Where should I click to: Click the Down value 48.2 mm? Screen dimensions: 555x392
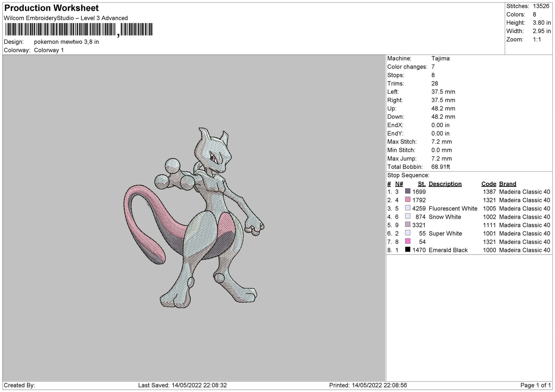point(443,117)
